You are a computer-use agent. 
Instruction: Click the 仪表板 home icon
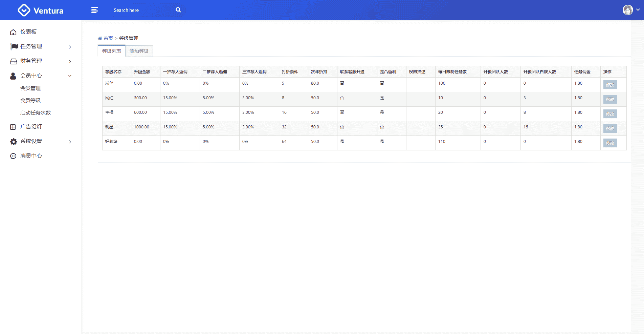pyautogui.click(x=13, y=32)
